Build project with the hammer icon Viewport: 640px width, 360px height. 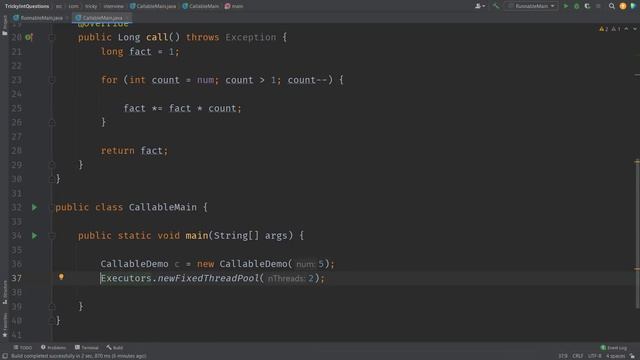coord(496,6)
